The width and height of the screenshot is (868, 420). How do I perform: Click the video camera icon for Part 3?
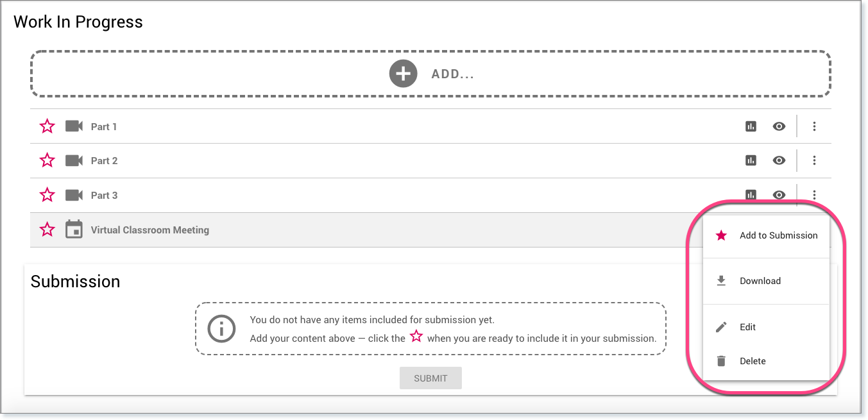click(x=74, y=195)
